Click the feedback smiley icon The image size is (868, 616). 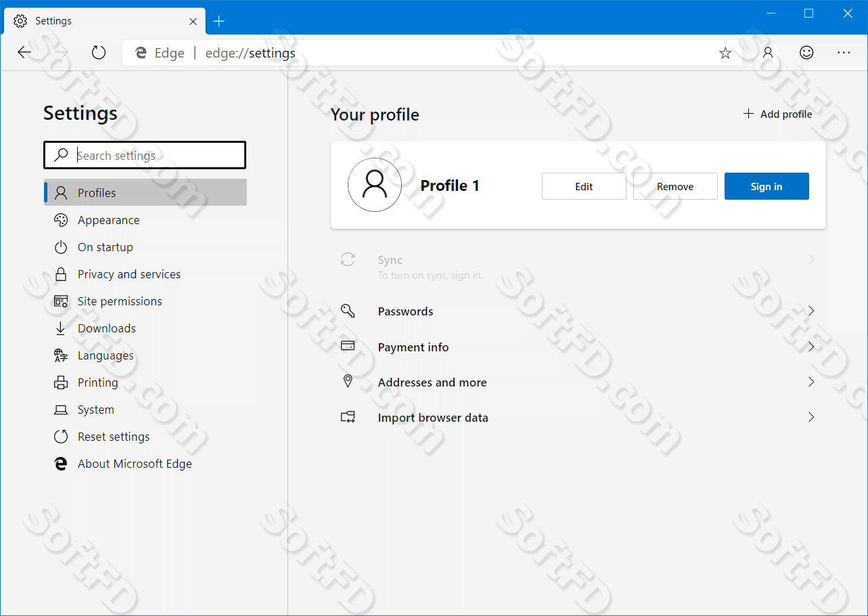click(x=806, y=52)
